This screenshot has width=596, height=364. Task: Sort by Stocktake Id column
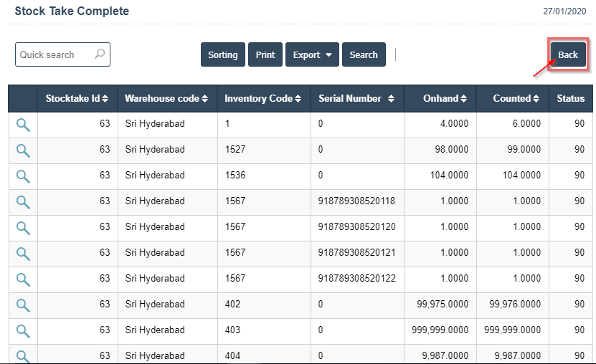click(x=77, y=99)
